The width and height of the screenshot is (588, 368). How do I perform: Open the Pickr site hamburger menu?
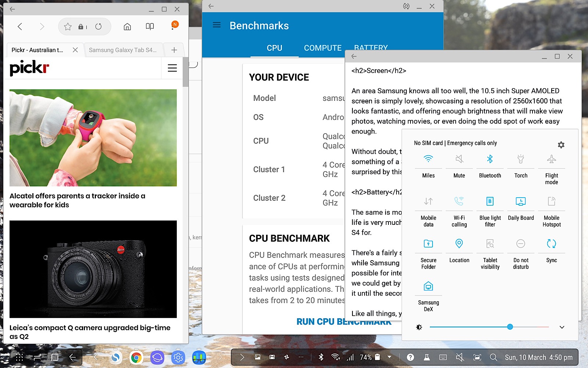click(172, 68)
